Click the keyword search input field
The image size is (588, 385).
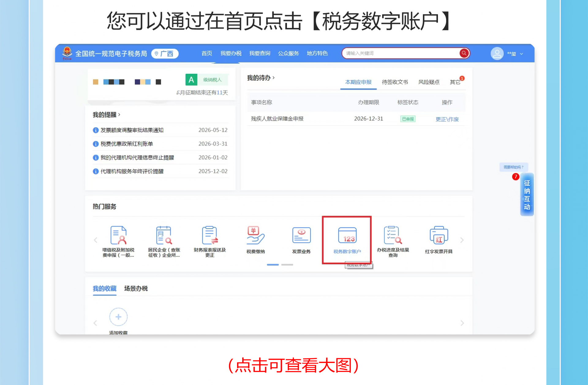click(x=401, y=53)
